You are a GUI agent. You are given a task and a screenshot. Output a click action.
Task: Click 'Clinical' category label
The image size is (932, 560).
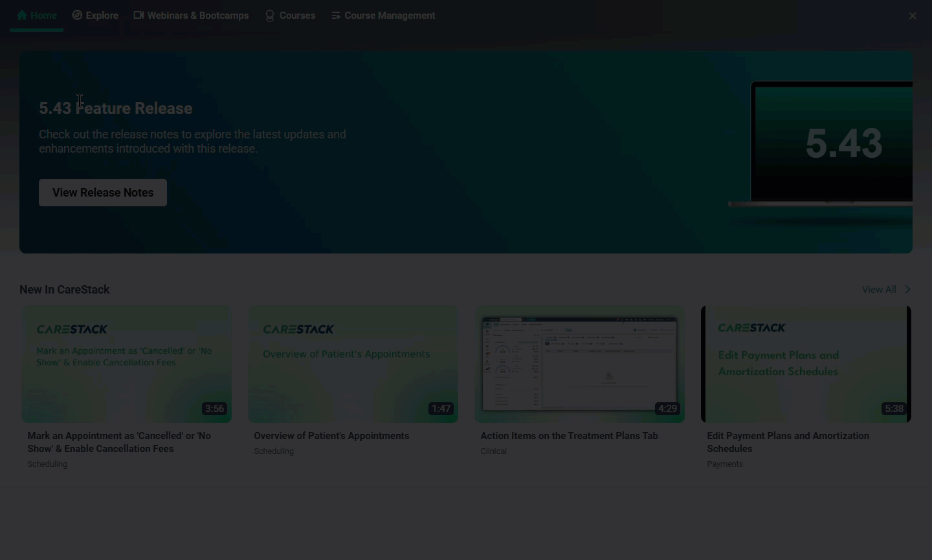[493, 451]
